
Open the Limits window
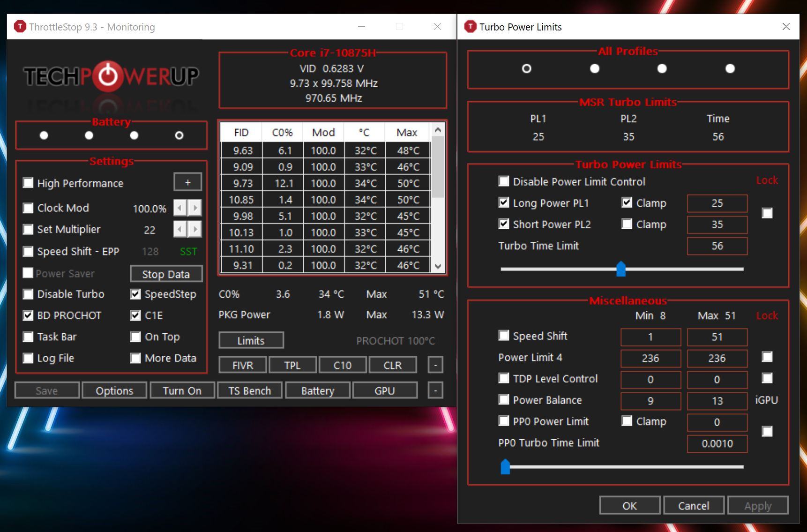[x=251, y=341]
